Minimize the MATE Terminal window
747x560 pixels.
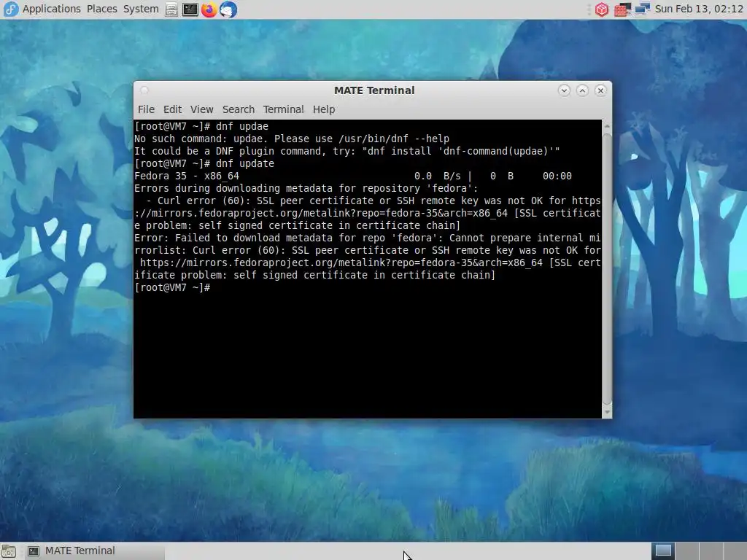564,90
